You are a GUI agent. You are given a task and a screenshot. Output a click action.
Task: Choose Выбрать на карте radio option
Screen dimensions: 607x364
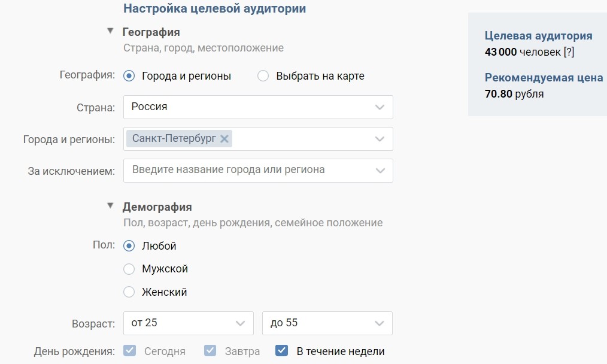pyautogui.click(x=263, y=75)
